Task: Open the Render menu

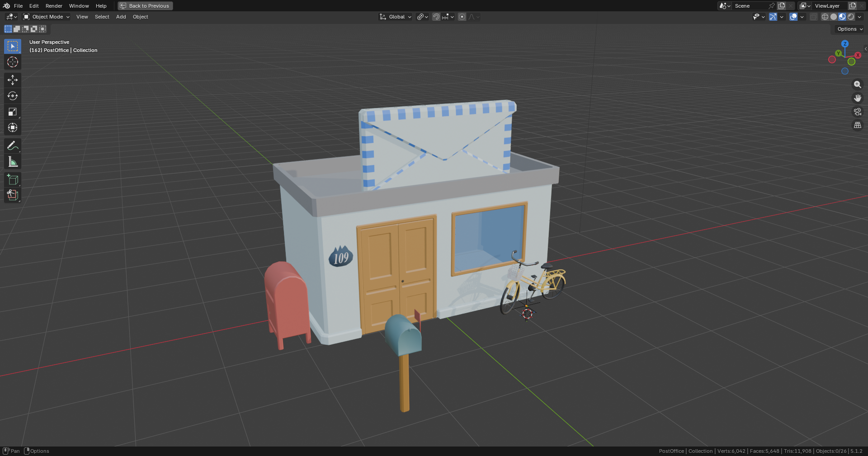Action: pyautogui.click(x=54, y=6)
